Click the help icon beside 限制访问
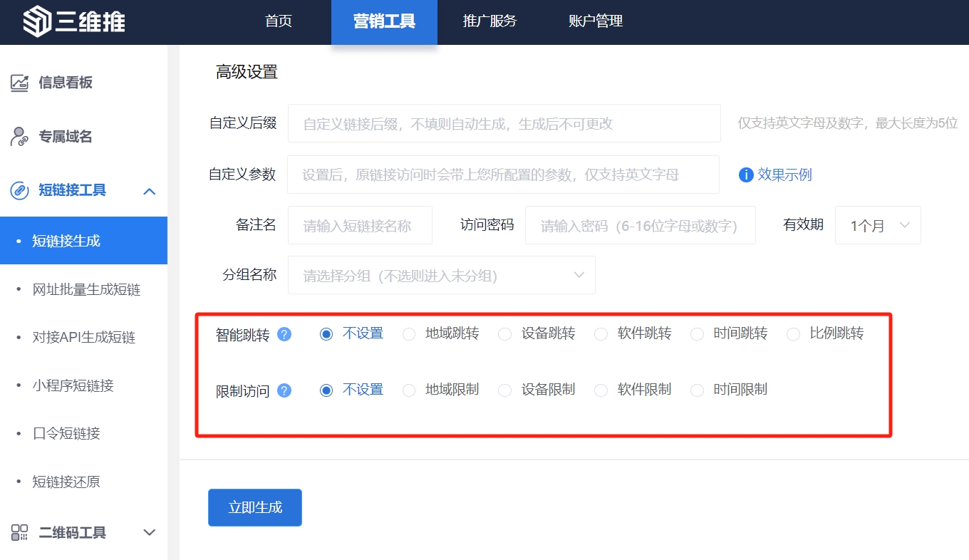 284,390
